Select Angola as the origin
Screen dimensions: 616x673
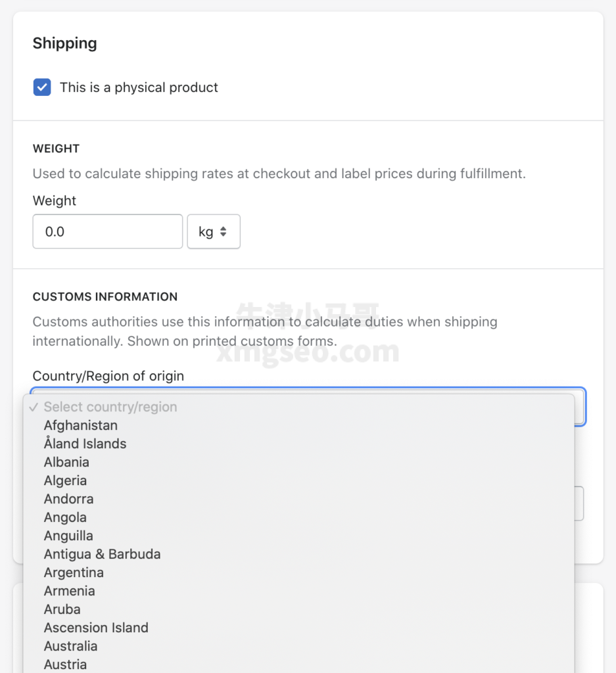[x=298, y=518]
